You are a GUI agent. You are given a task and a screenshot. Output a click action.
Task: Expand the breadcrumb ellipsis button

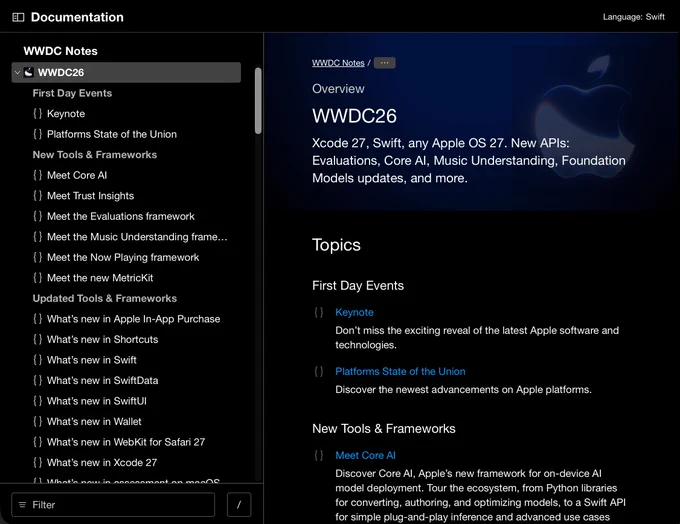(x=385, y=63)
